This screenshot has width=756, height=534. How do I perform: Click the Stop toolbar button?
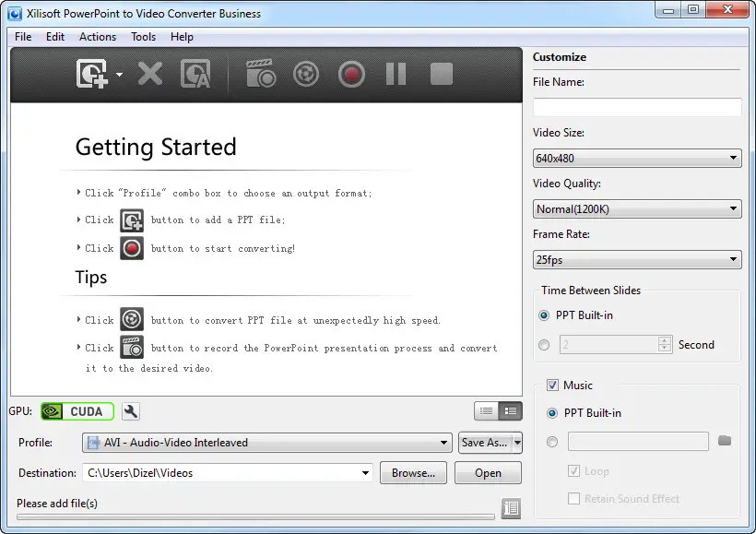pos(442,74)
